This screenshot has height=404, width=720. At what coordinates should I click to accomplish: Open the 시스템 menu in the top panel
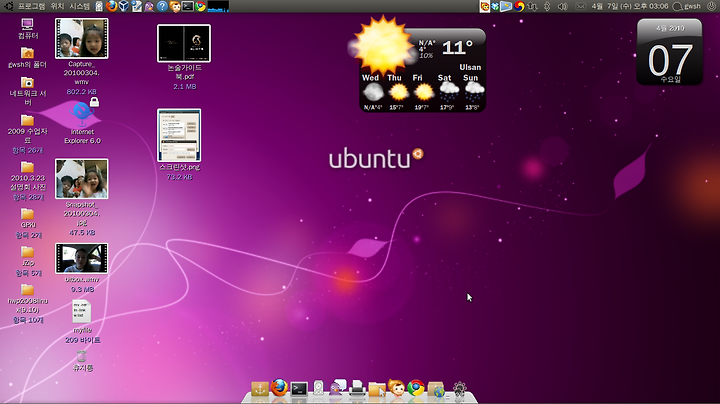[79, 6]
